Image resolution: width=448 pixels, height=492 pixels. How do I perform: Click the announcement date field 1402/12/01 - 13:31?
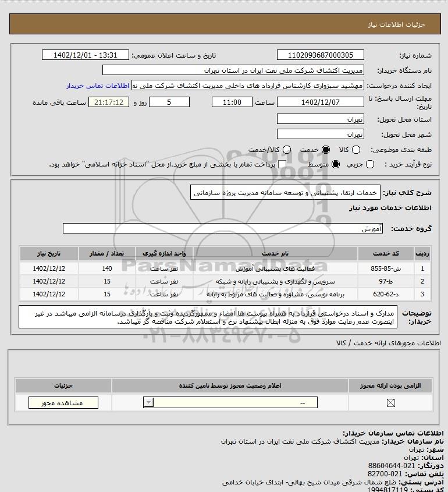(x=86, y=55)
